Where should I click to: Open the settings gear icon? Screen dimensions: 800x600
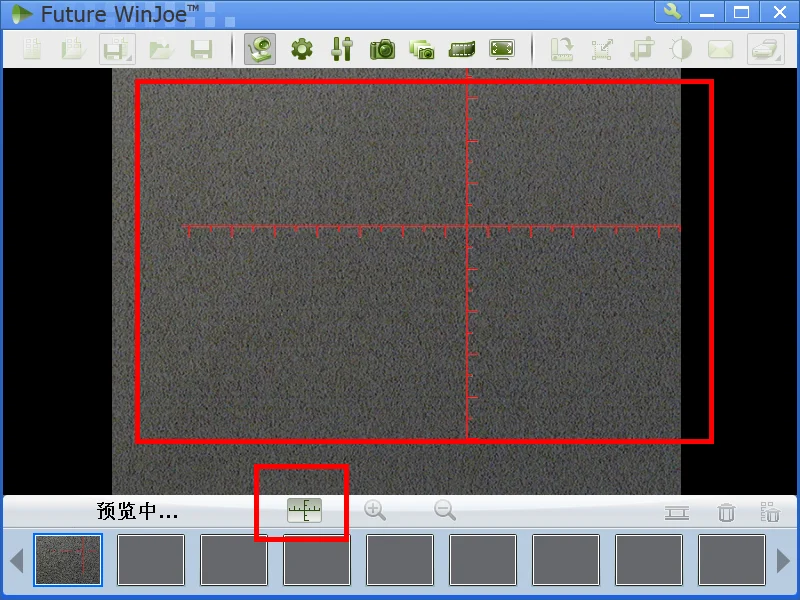tap(301, 49)
